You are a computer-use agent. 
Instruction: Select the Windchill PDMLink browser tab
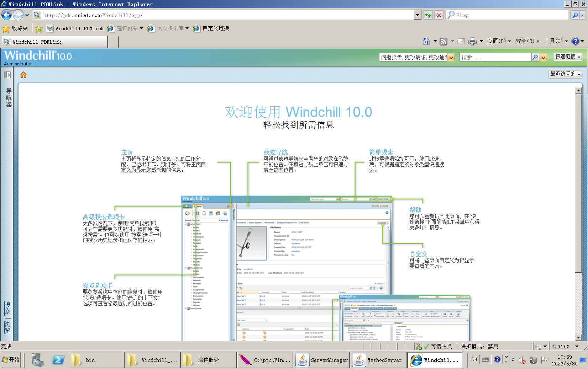point(54,42)
